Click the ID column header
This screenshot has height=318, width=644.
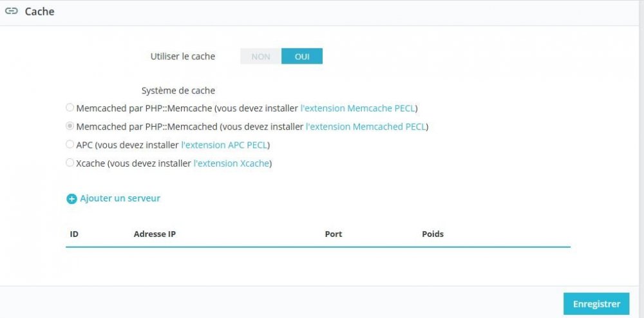pyautogui.click(x=74, y=234)
